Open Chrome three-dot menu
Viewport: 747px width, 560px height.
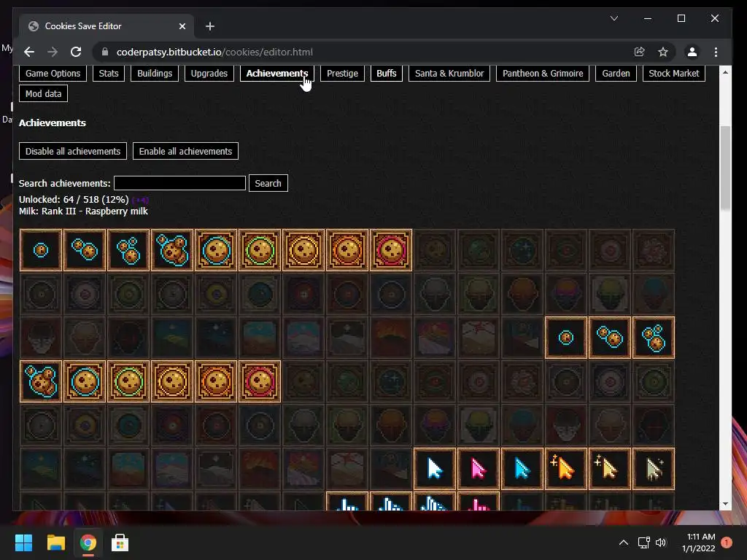click(716, 52)
